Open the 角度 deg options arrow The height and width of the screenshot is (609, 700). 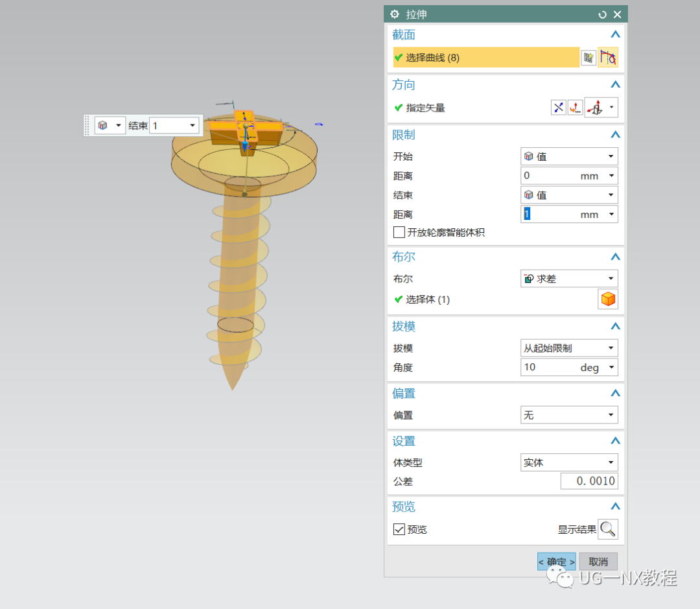612,367
